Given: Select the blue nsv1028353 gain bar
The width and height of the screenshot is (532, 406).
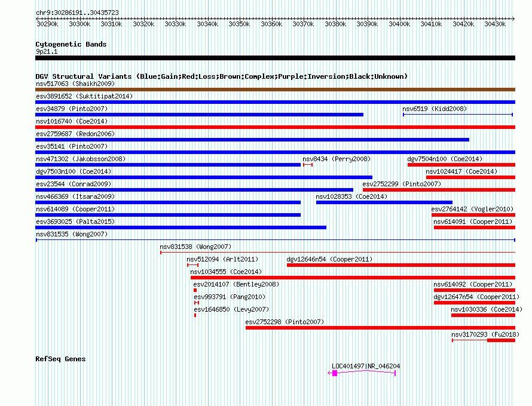Looking at the screenshot, I should (x=384, y=202).
